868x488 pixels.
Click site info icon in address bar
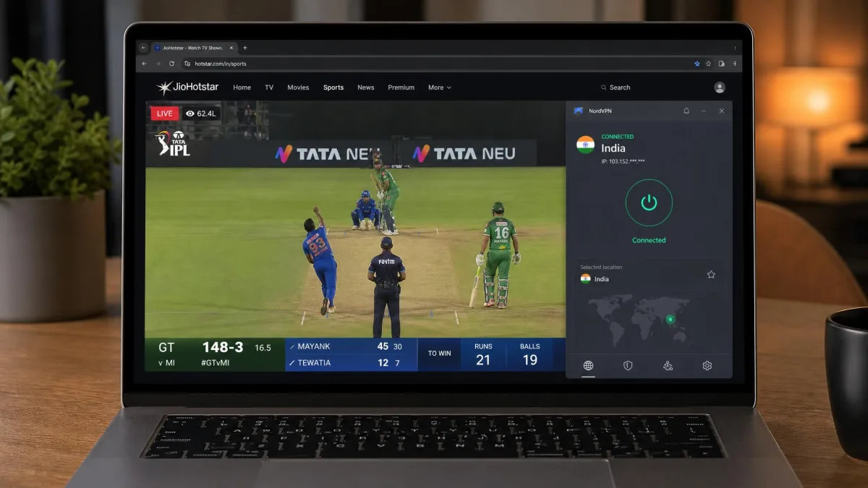(187, 64)
